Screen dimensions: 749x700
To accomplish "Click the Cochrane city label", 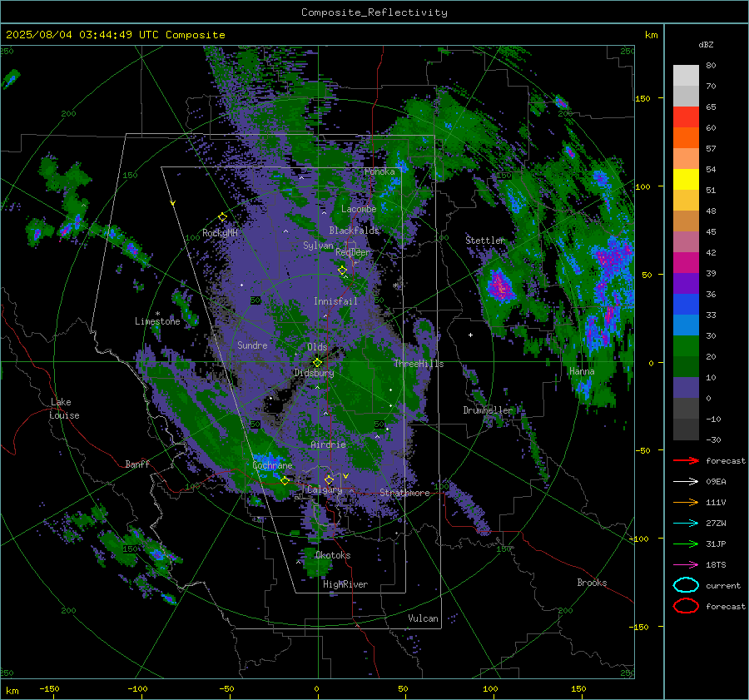I will click(272, 465).
